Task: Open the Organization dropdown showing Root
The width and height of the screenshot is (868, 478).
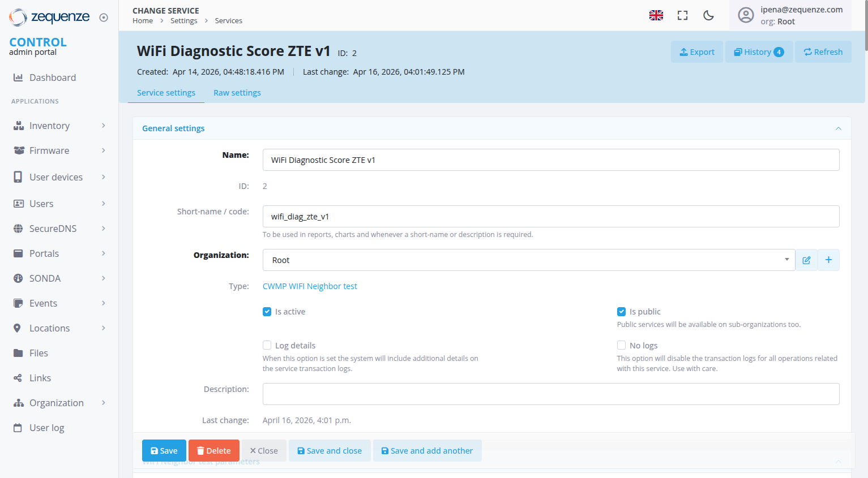Action: (x=528, y=260)
